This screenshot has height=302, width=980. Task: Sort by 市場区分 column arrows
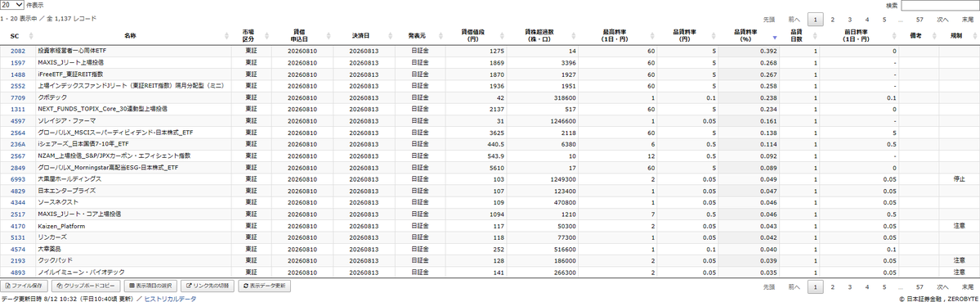pyautogui.click(x=267, y=36)
